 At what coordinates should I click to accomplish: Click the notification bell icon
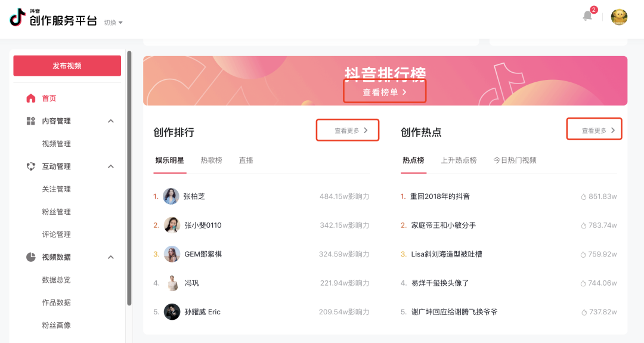pyautogui.click(x=587, y=16)
